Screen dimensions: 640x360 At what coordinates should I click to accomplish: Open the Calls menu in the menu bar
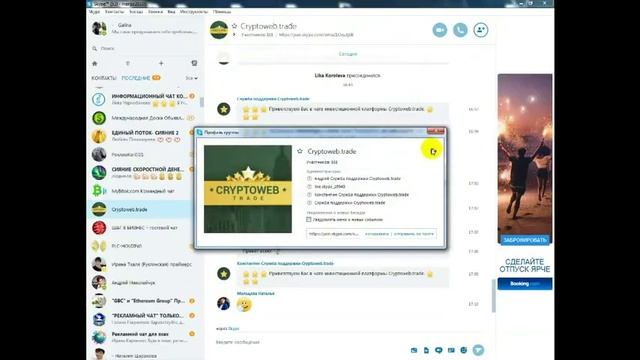click(155, 12)
